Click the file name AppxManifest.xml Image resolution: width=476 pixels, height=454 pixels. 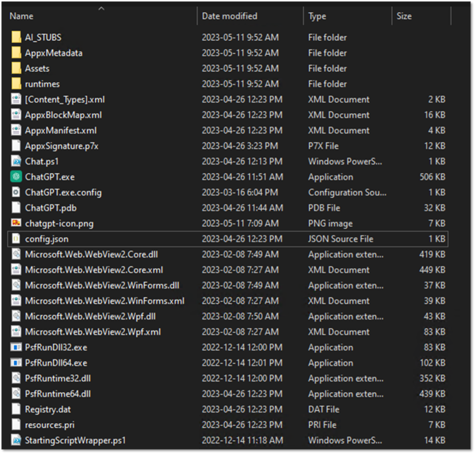click(61, 130)
